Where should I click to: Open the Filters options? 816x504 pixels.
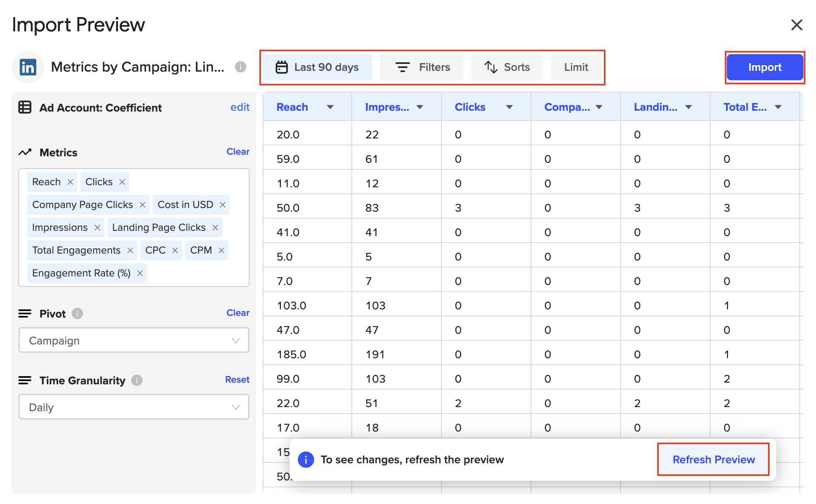(x=422, y=67)
